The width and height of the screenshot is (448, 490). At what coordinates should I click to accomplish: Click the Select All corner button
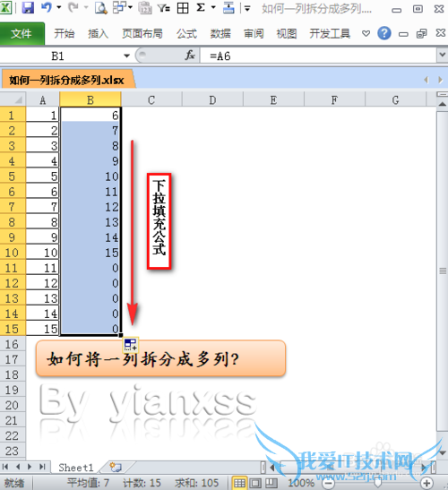tap(13, 99)
